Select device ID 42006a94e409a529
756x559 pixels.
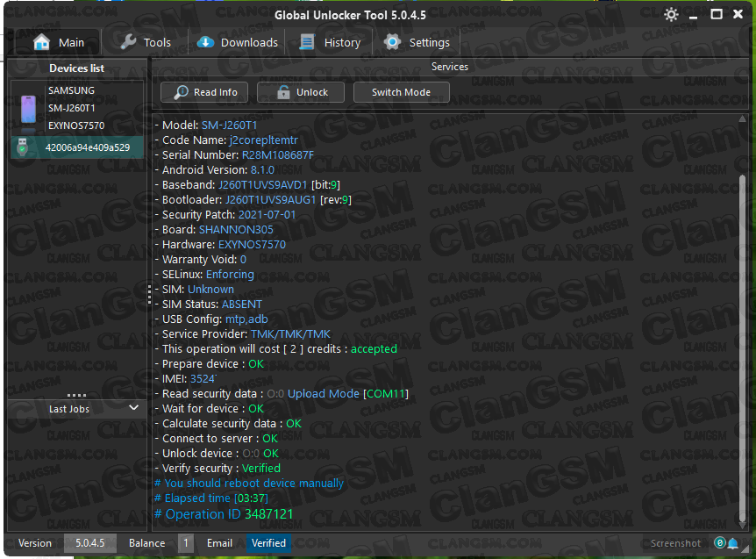88,147
